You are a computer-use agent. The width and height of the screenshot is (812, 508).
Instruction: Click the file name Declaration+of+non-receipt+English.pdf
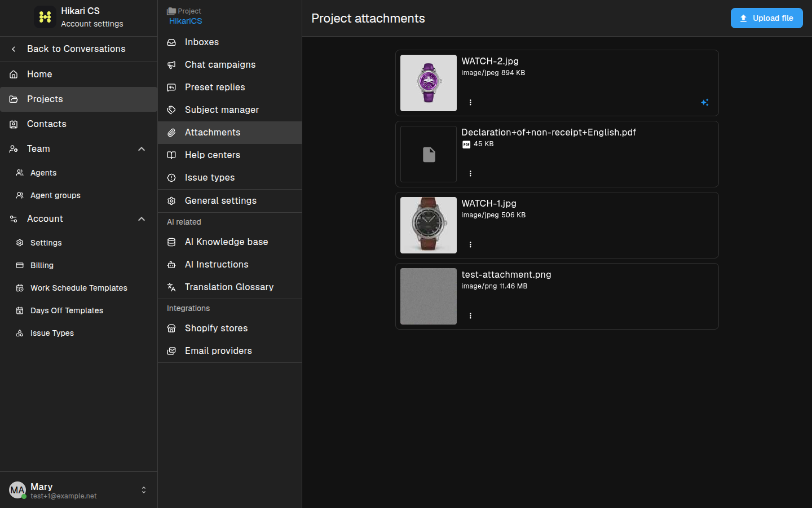[x=549, y=132]
